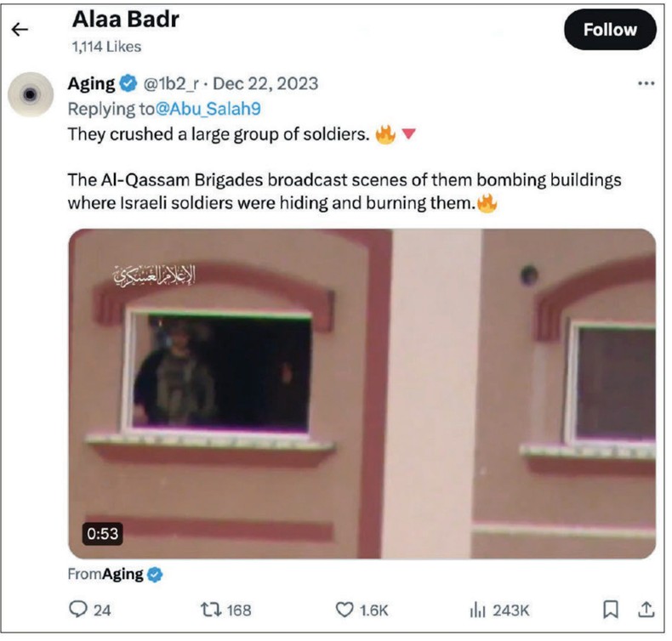View analytics with the bar chart icon
672x641 pixels.
tap(477, 610)
